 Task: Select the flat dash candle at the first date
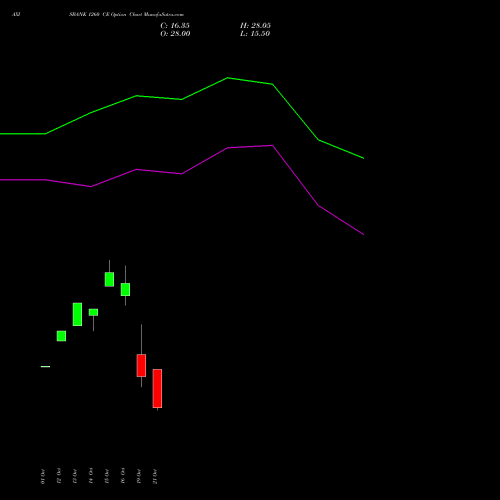point(45,367)
